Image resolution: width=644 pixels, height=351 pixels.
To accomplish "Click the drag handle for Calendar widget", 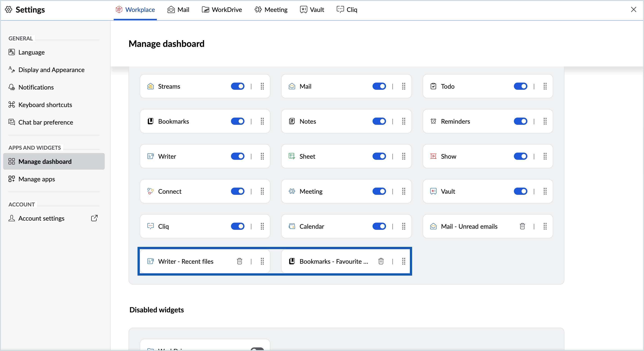I will tap(404, 226).
